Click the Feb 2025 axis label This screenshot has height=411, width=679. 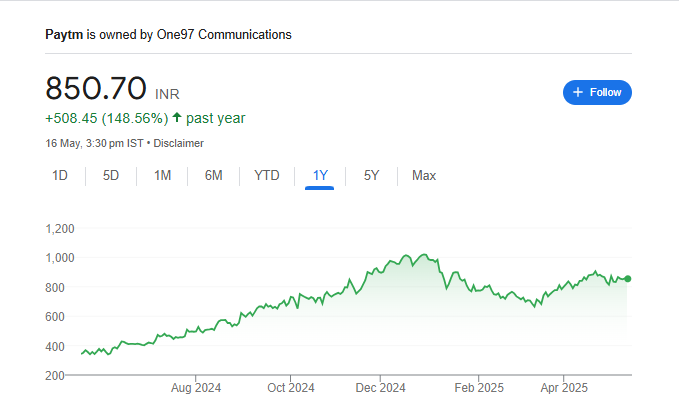pos(479,388)
